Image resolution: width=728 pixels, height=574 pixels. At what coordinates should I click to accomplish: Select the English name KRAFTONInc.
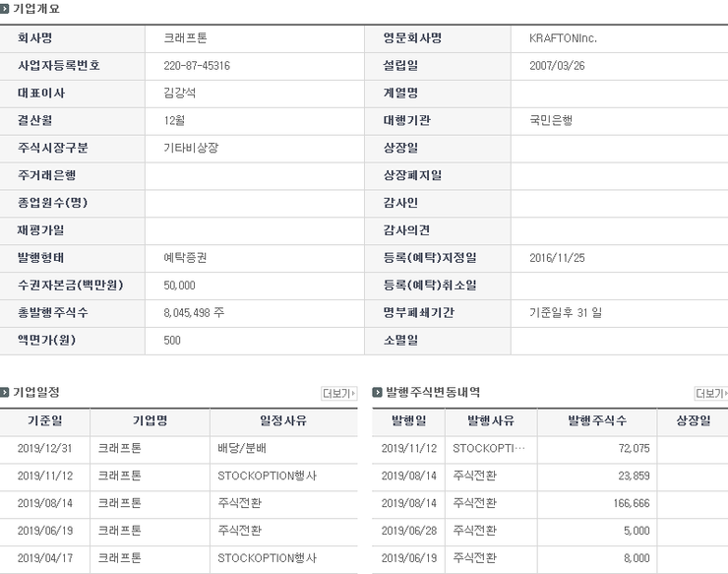pos(563,38)
